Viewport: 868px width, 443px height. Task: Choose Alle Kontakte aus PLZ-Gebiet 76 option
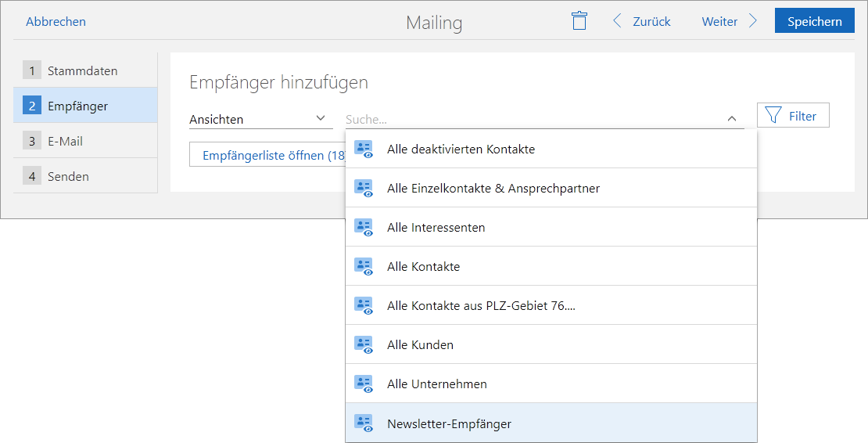(x=481, y=305)
